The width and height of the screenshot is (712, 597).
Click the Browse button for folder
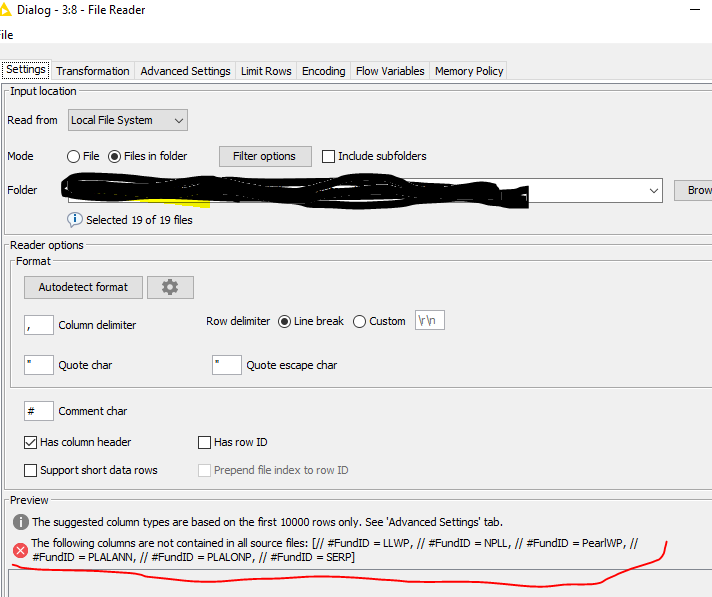(693, 190)
